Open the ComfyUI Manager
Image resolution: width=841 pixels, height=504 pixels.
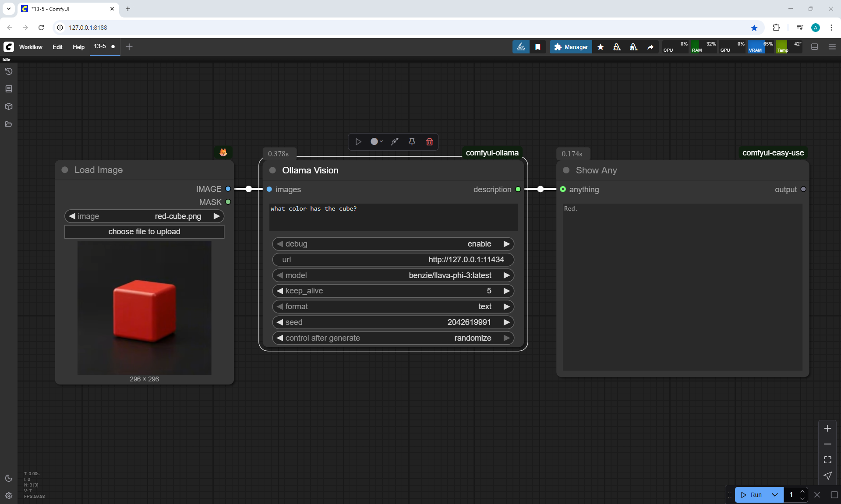point(571,47)
